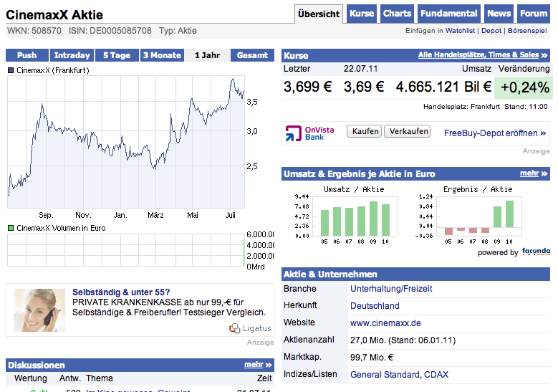Visit the www.cinemaxx.de website link
This screenshot has height=392, width=558.
tap(385, 323)
